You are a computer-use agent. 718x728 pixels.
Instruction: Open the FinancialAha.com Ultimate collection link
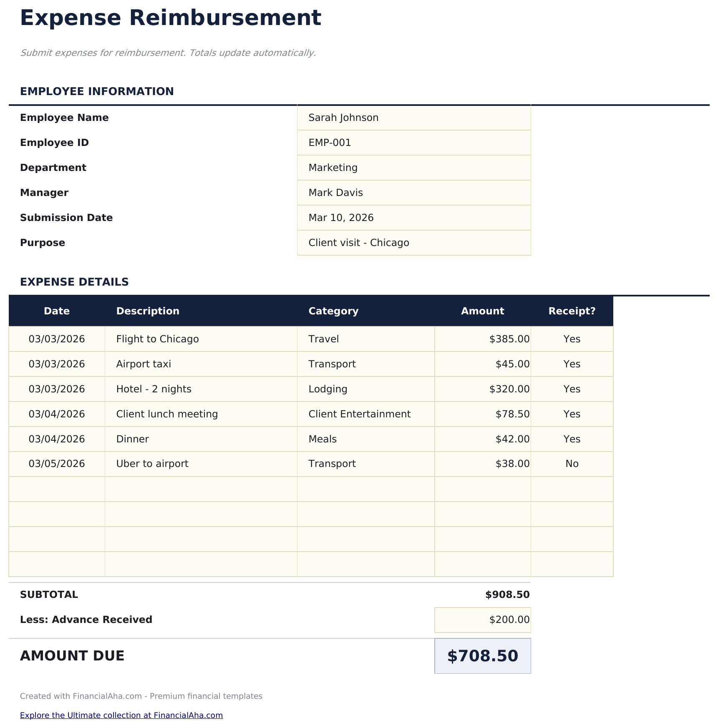coord(121,715)
